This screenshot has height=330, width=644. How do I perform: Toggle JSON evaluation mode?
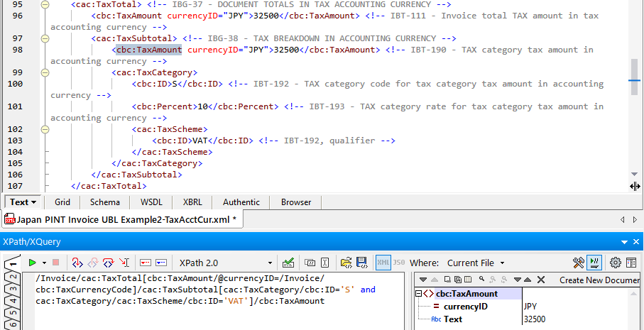click(x=398, y=263)
